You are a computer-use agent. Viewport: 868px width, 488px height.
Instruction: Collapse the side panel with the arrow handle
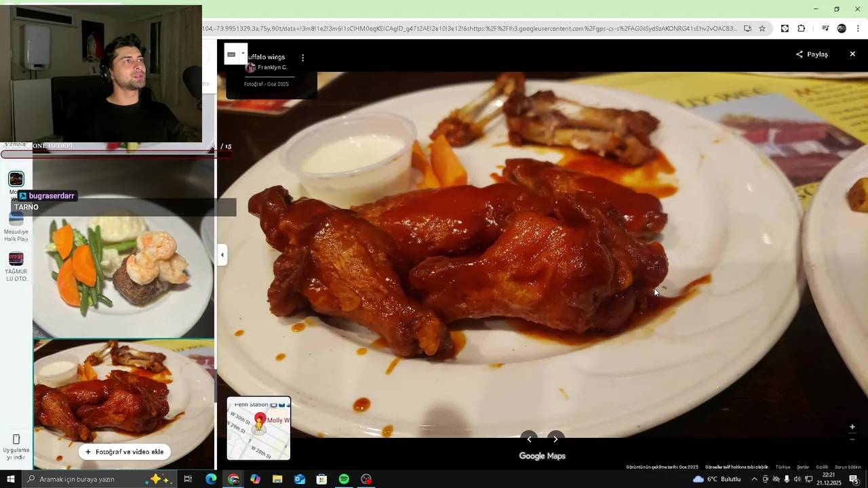click(222, 255)
